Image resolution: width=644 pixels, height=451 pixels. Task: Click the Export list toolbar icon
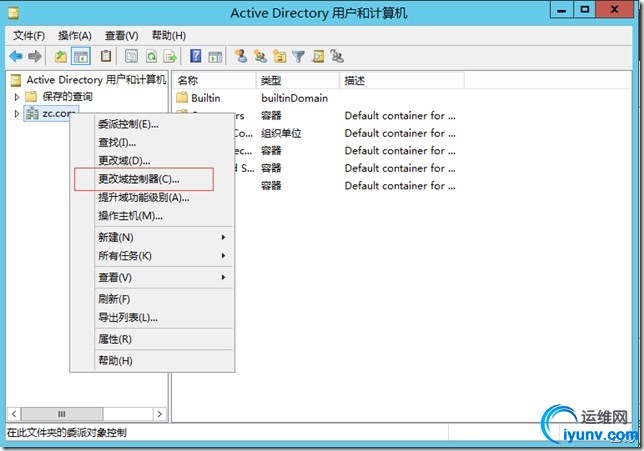(170, 56)
